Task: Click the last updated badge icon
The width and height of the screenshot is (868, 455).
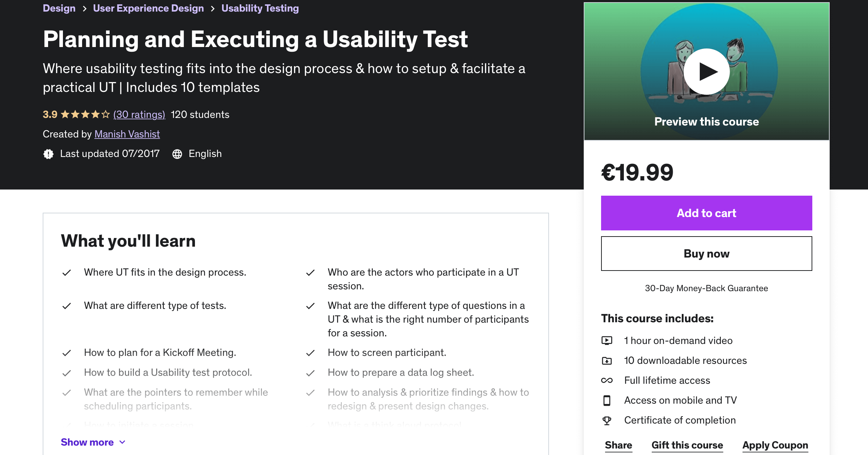Action: click(48, 154)
